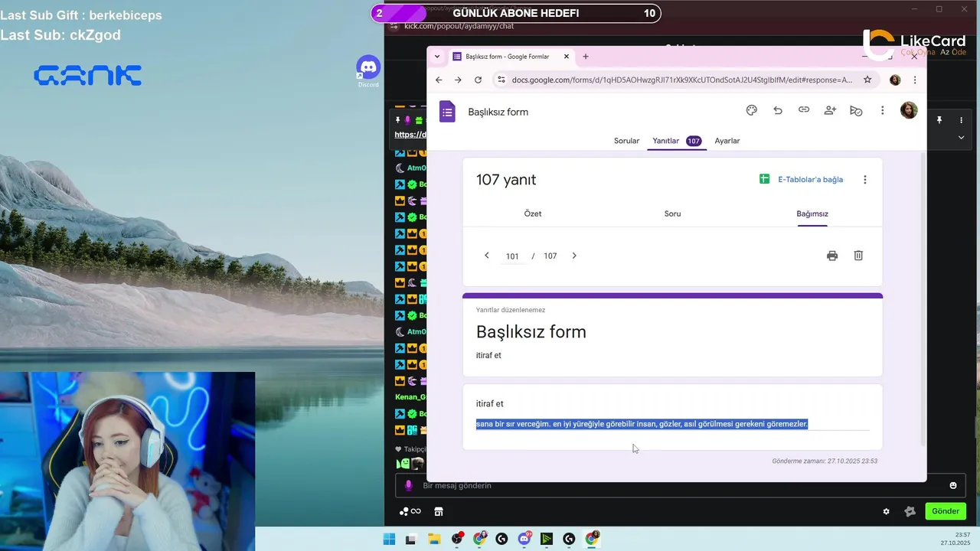Open the Windows Start menu

click(x=389, y=539)
